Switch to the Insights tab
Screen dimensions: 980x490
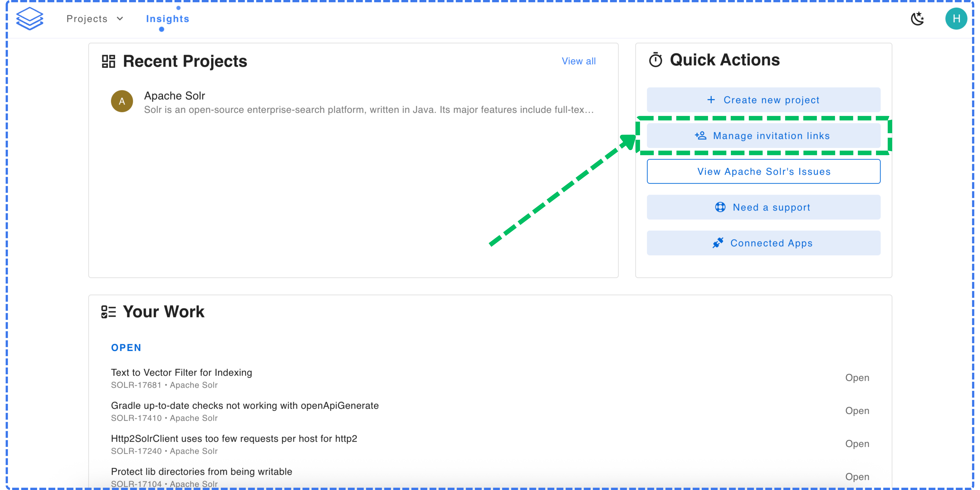click(167, 19)
